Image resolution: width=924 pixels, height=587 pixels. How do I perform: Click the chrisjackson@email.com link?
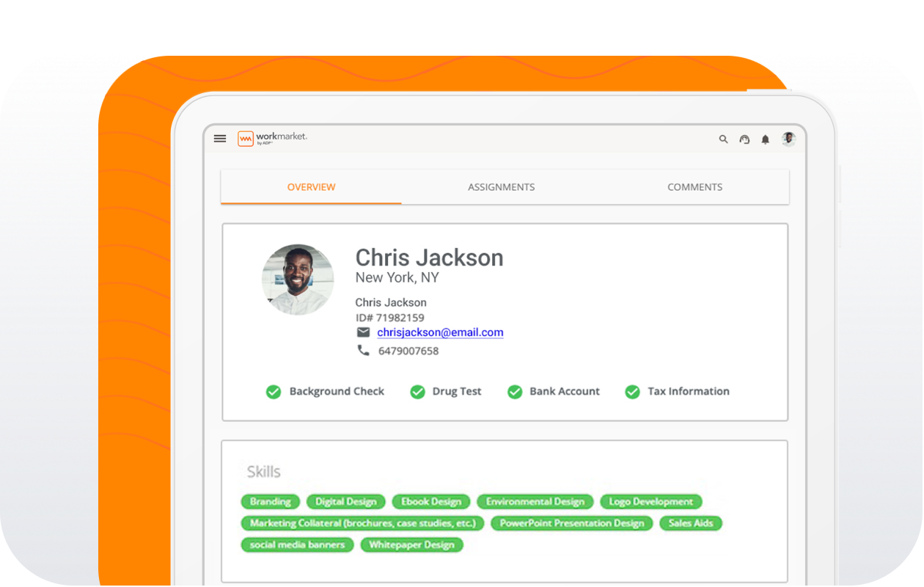click(440, 332)
